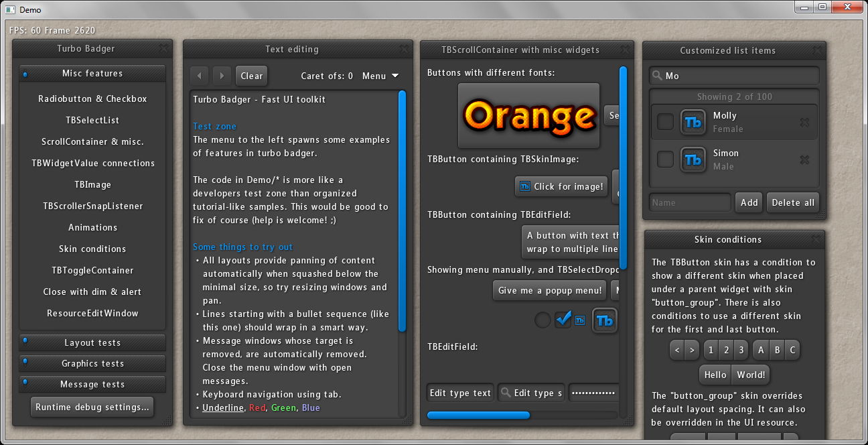Collapse the Misc features section
The height and width of the screenshot is (445, 868).
coord(92,73)
